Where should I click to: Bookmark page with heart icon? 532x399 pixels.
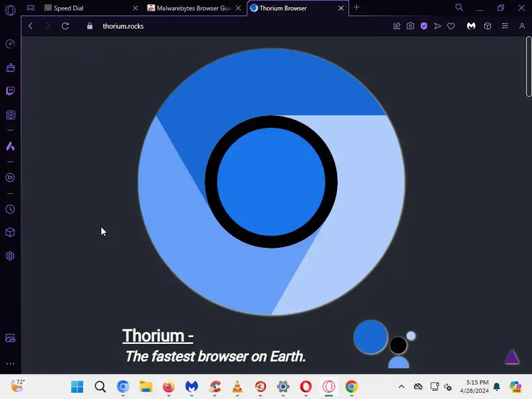click(451, 26)
